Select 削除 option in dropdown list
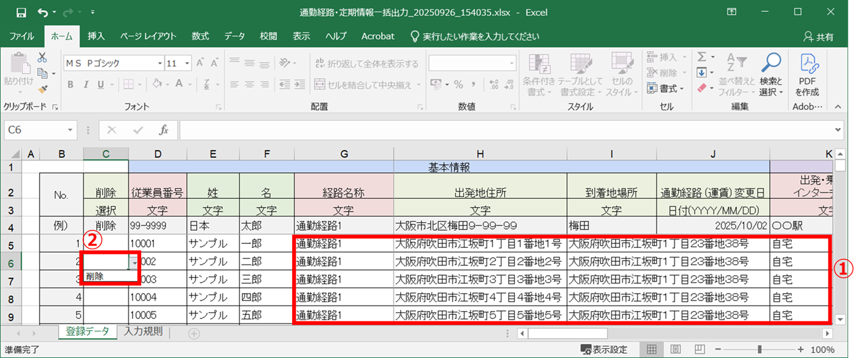The width and height of the screenshot is (868, 358). click(x=95, y=276)
